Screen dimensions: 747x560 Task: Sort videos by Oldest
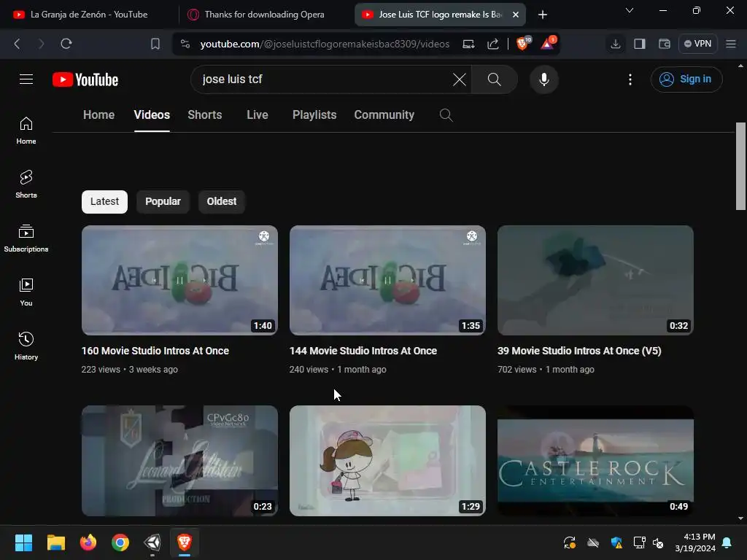(222, 201)
